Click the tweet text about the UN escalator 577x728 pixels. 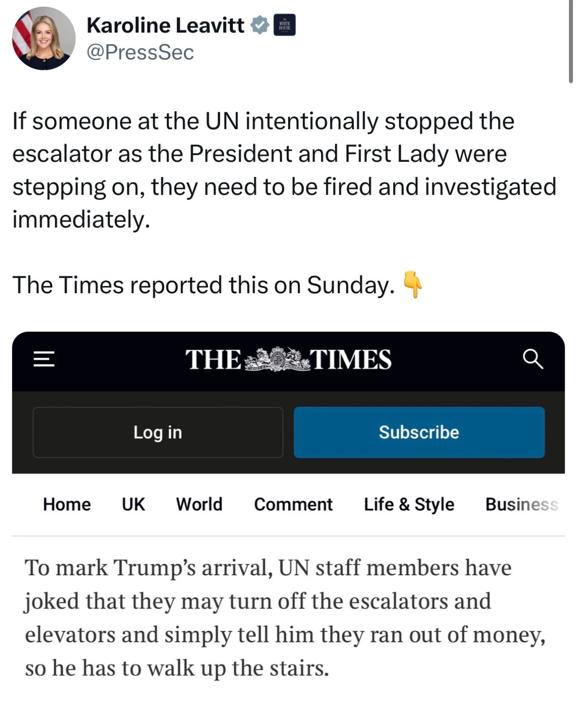coord(284,170)
